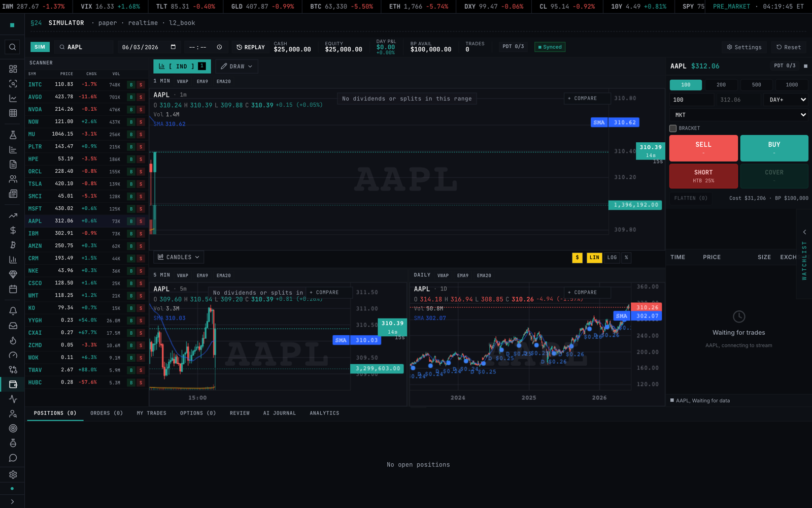This screenshot has height=508, width=812.
Task: Select the 500 share quantity preset
Action: tap(756, 85)
